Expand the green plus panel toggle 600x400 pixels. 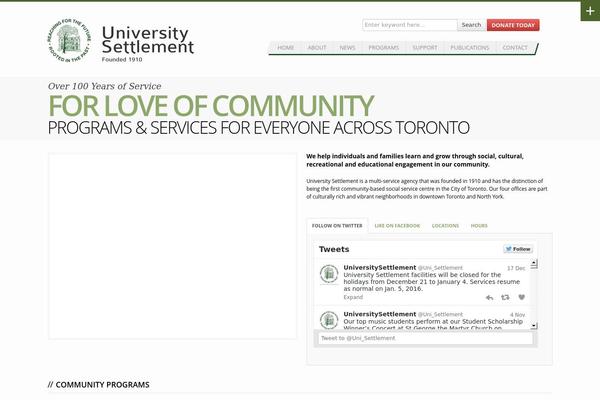pyautogui.click(x=590, y=11)
